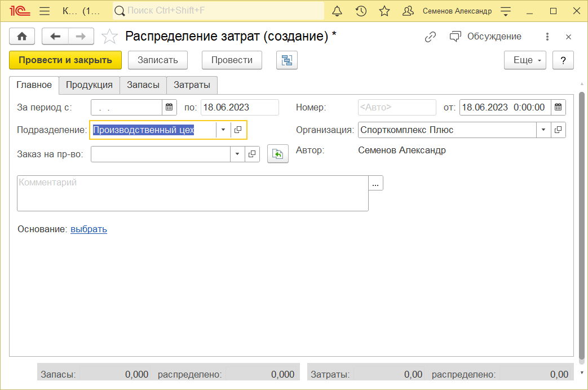The height and width of the screenshot is (390, 588).
Task: Go back with left arrow
Action: (x=55, y=37)
